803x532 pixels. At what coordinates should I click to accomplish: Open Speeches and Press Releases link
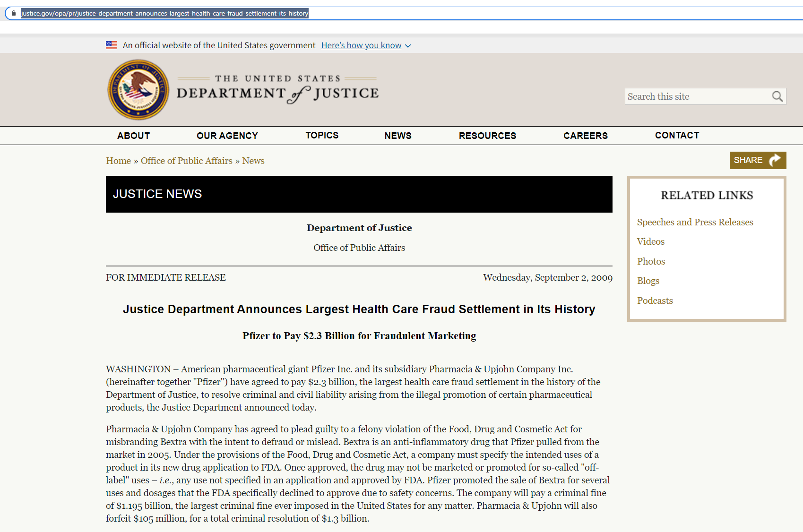click(695, 222)
